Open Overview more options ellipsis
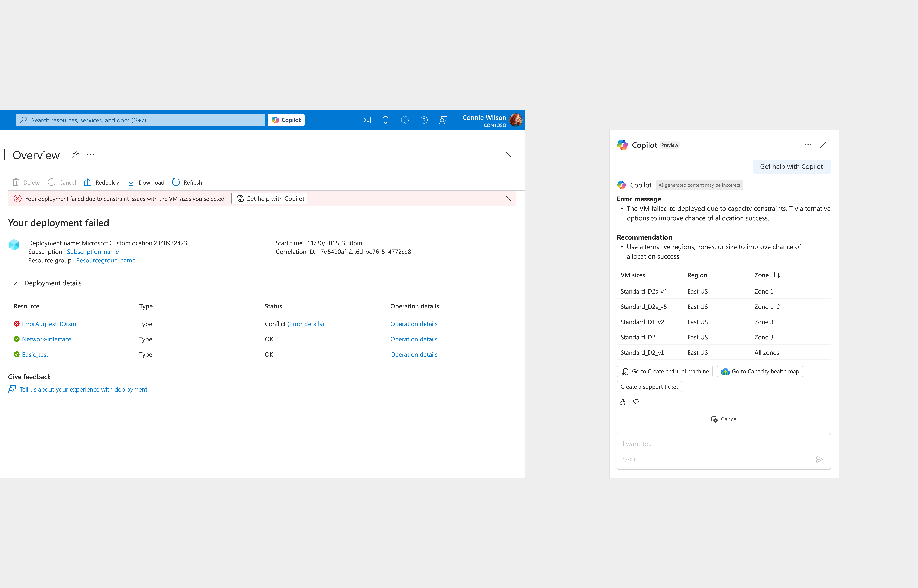Image resolution: width=918 pixels, height=588 pixels. pos(90,155)
